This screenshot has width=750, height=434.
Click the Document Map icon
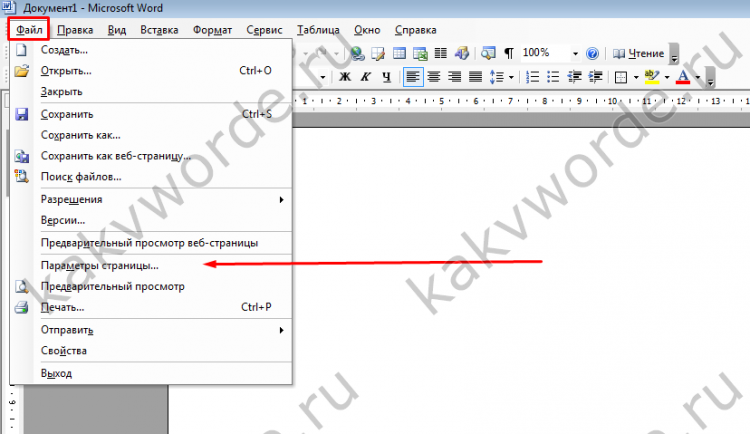coord(488,53)
